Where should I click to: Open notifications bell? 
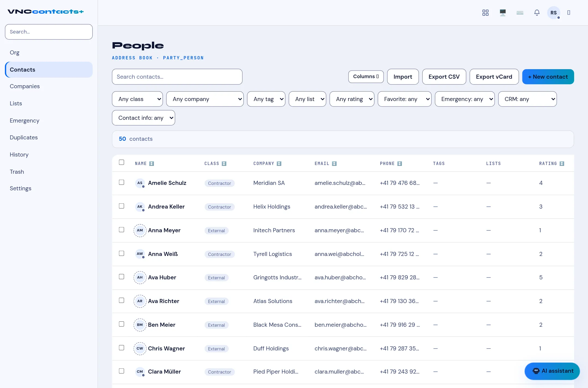click(537, 13)
